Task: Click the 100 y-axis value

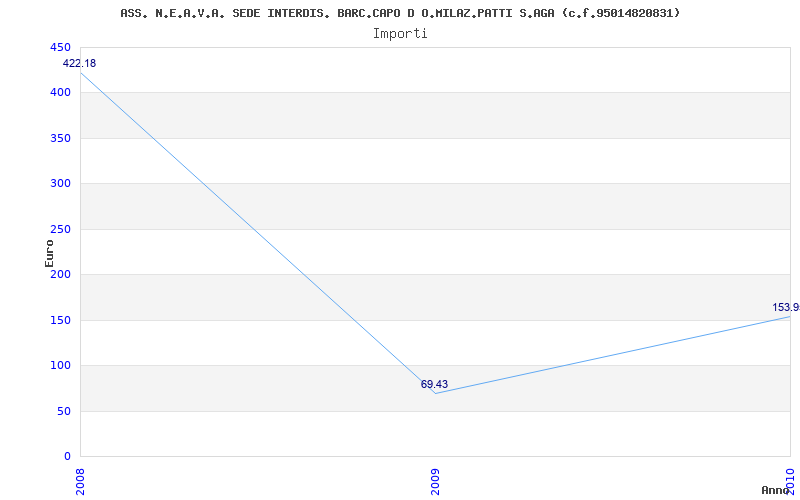Action: tap(60, 366)
